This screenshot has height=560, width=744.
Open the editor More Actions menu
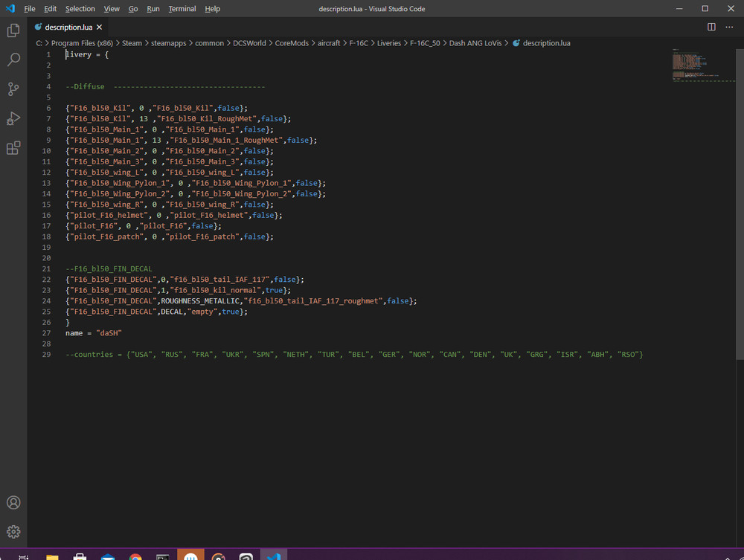729,27
